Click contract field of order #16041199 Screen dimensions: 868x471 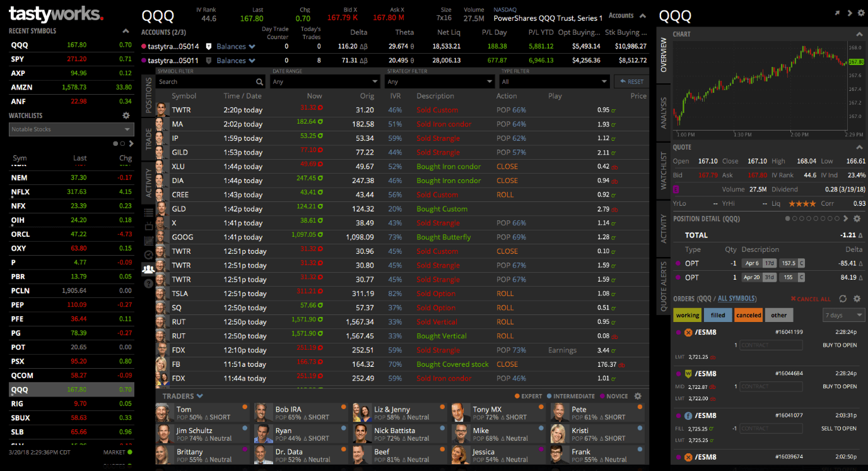click(771, 345)
